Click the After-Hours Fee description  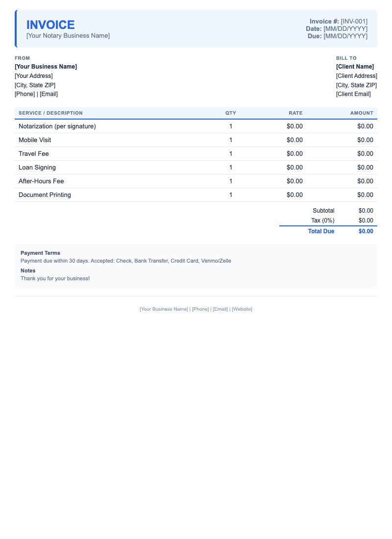[41, 181]
